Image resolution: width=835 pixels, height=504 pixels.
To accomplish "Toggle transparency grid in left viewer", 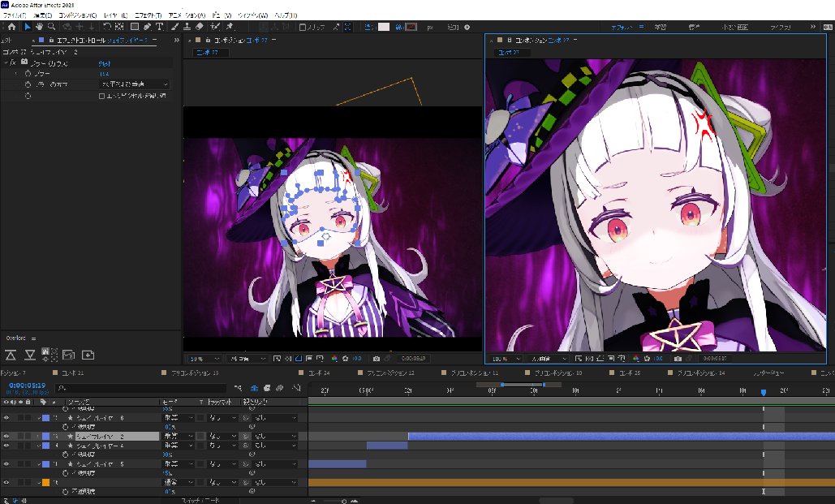I will pos(287,359).
